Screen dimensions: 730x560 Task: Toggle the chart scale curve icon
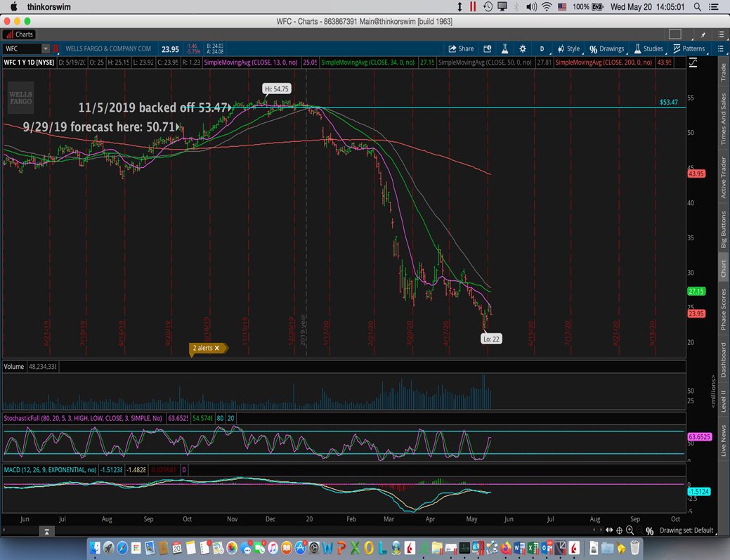pos(693,63)
